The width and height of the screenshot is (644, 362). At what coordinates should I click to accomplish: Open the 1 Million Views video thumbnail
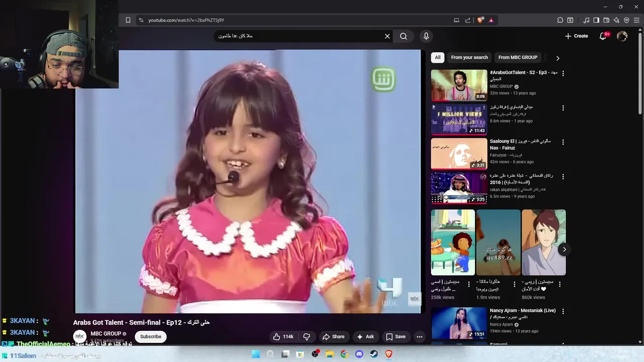click(x=459, y=120)
